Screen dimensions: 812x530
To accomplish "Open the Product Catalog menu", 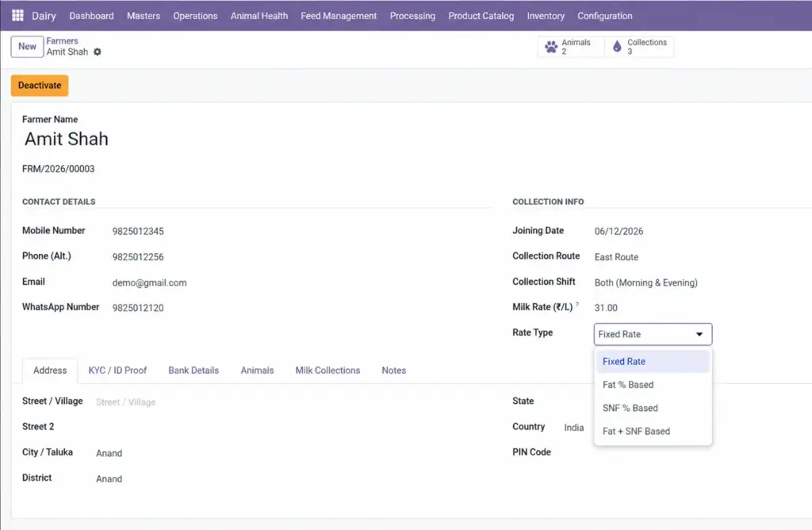I will (481, 16).
